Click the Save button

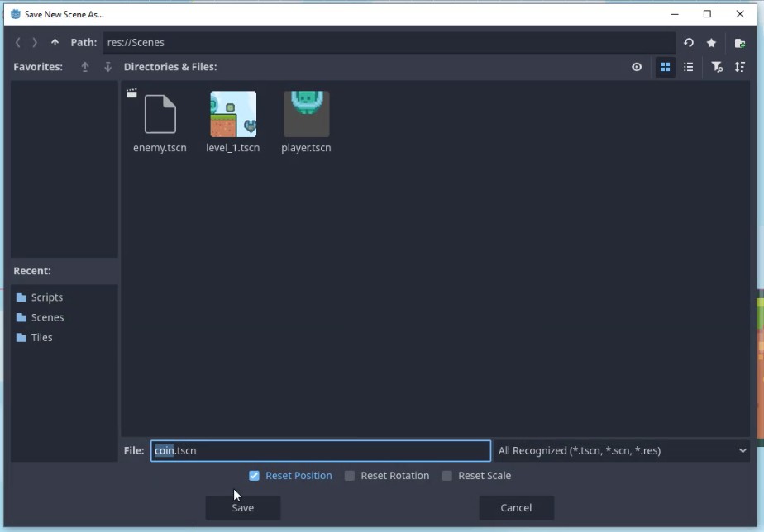coord(242,508)
